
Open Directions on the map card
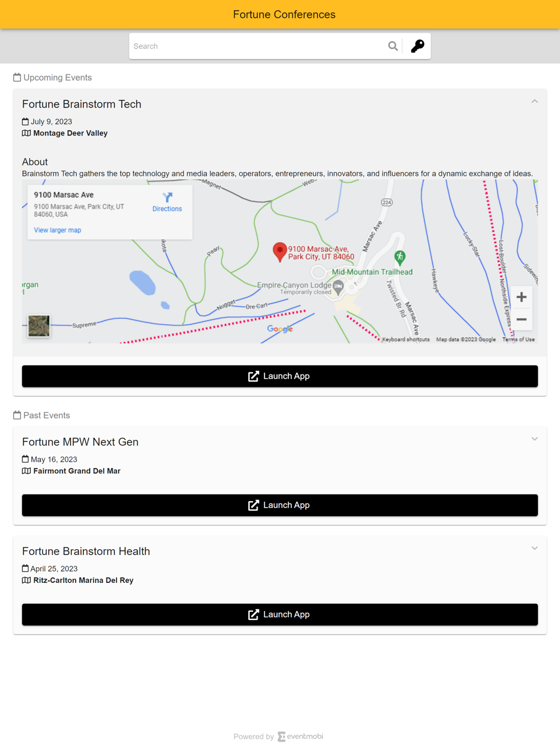167,202
